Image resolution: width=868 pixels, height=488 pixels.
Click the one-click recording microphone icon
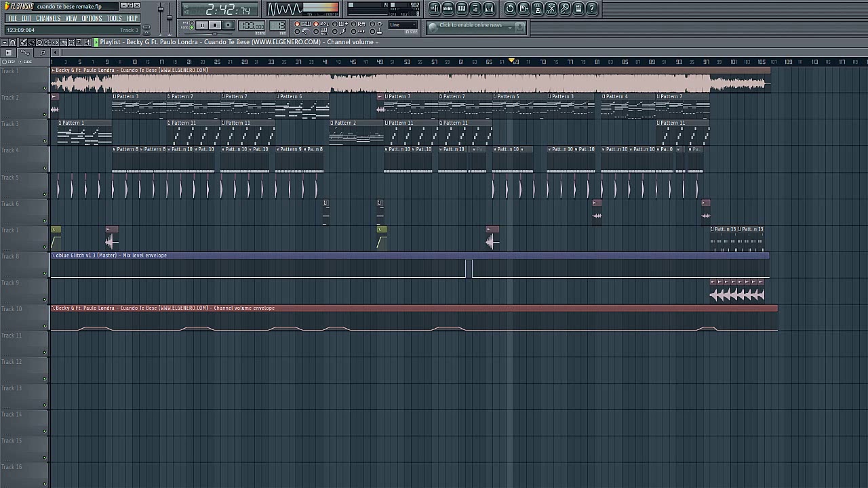pyautogui.click(x=565, y=8)
